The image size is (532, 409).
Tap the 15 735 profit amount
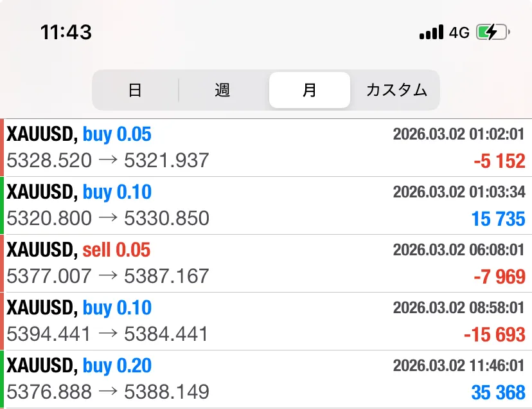click(x=498, y=219)
